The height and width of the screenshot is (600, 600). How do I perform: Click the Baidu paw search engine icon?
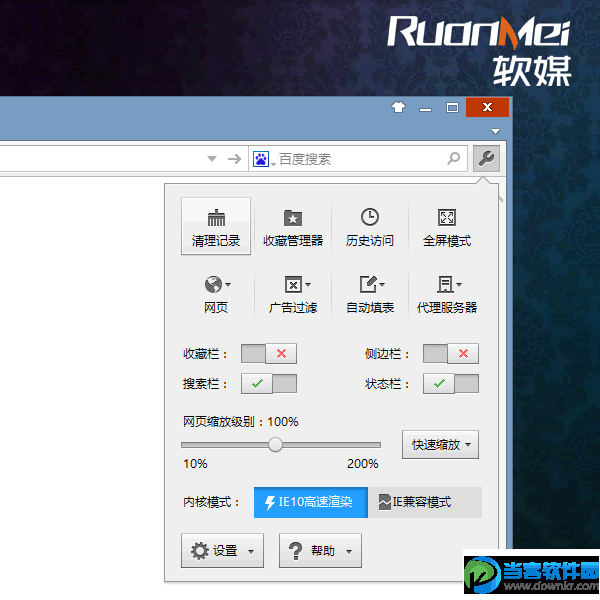click(x=261, y=159)
